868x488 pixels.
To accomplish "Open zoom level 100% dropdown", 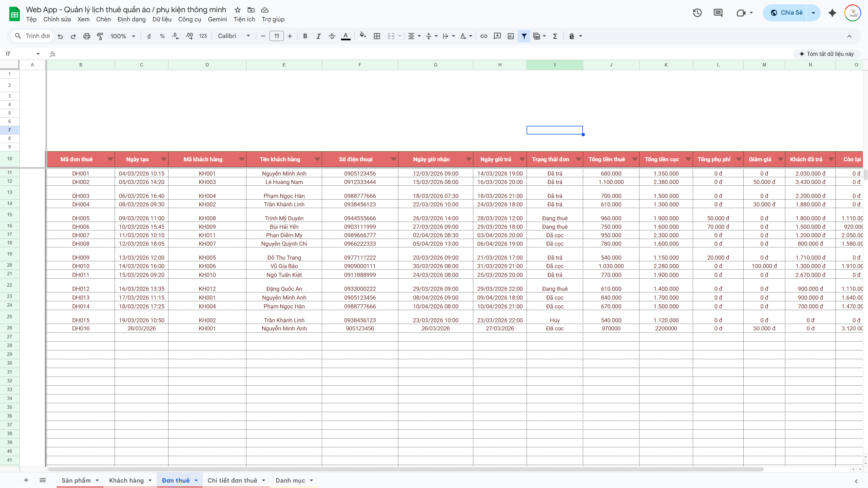I will coord(122,36).
